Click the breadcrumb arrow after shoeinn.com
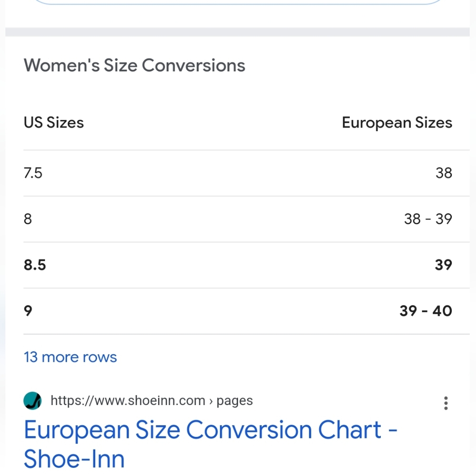476x476 pixels. [x=211, y=401]
